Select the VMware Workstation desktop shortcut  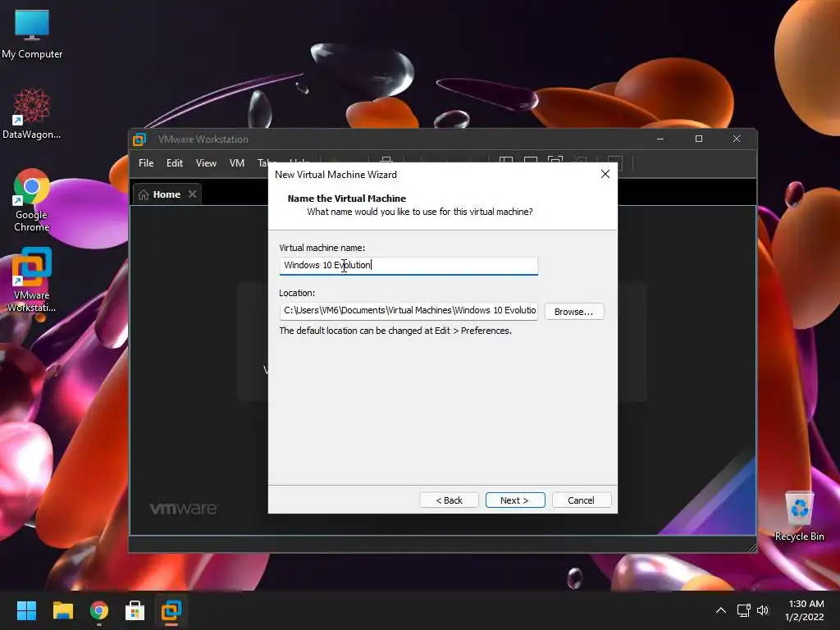coord(32,280)
